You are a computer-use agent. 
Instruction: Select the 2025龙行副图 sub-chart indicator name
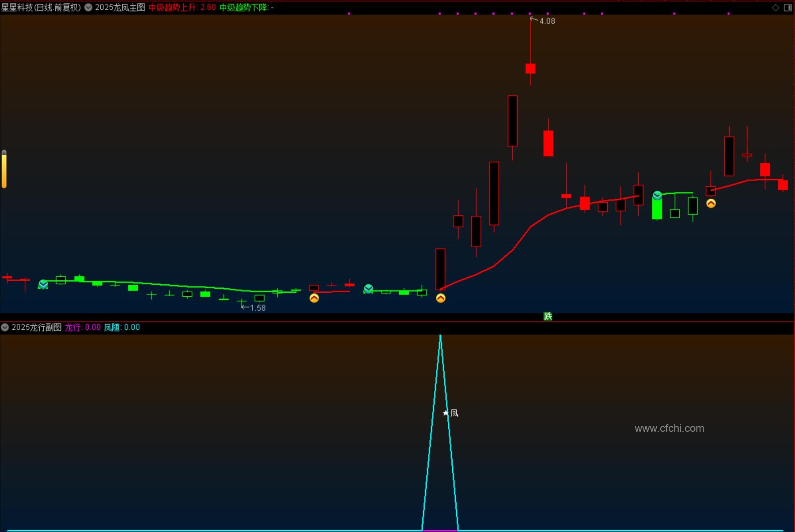pyautogui.click(x=37, y=327)
